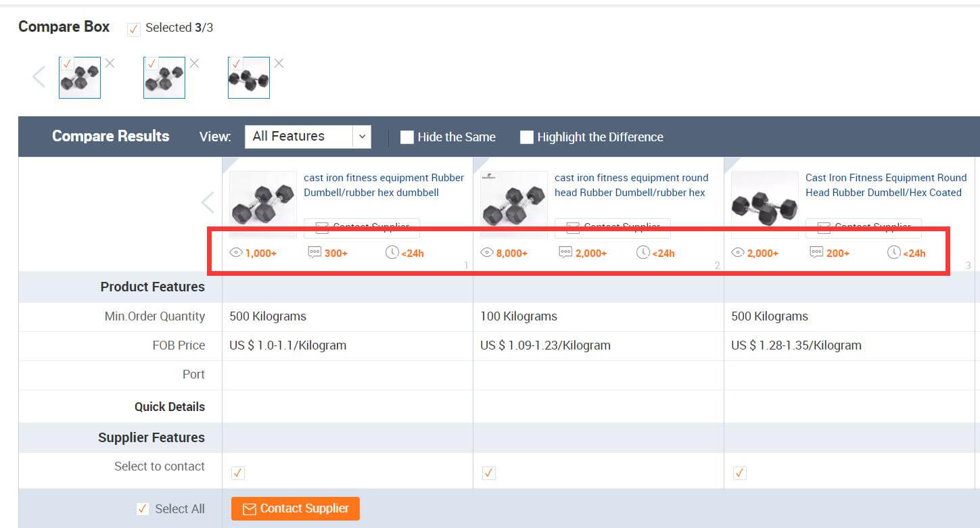Click the views eye icon showing 1,000+
The width and height of the screenshot is (980, 528).
(236, 253)
